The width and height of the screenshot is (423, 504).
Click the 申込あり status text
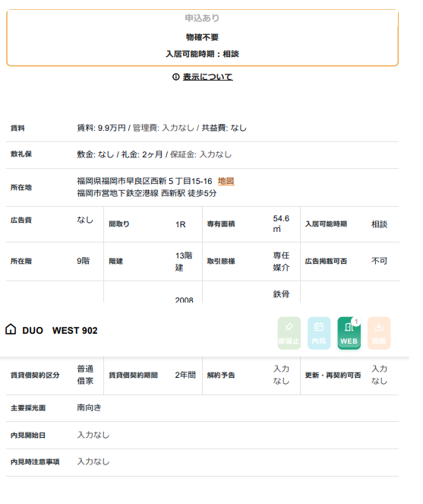coord(202,18)
